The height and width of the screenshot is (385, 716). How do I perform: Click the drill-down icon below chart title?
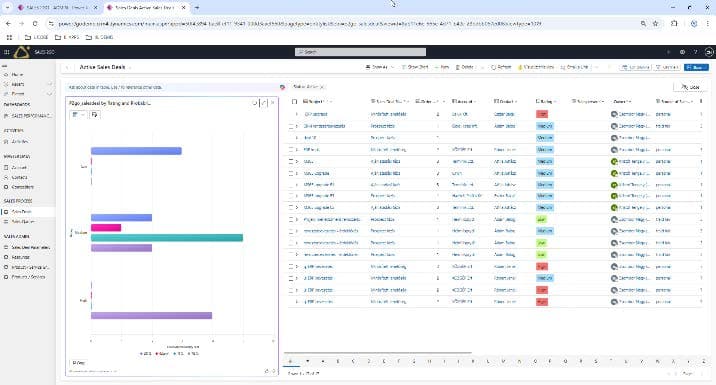point(95,115)
